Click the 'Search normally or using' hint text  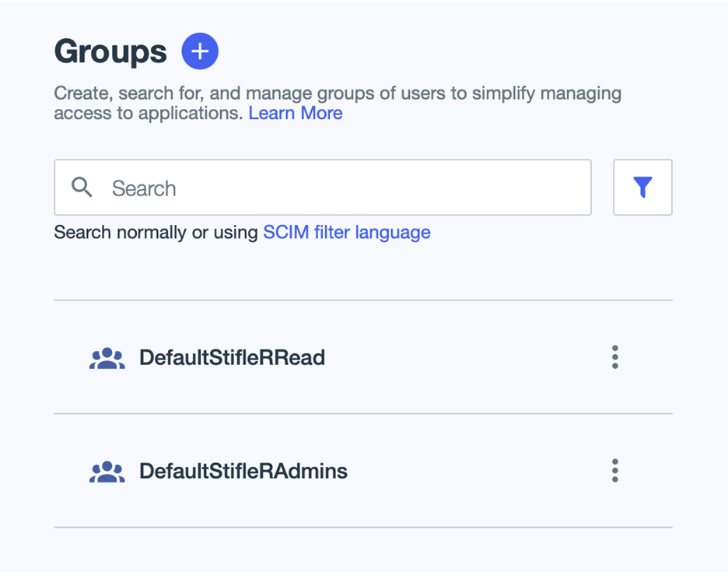click(x=156, y=233)
